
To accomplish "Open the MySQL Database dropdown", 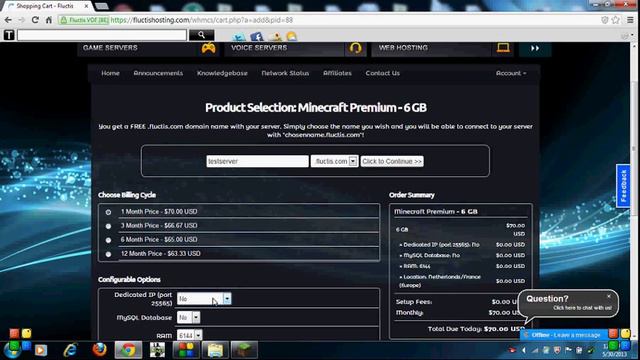I will (x=189, y=318).
